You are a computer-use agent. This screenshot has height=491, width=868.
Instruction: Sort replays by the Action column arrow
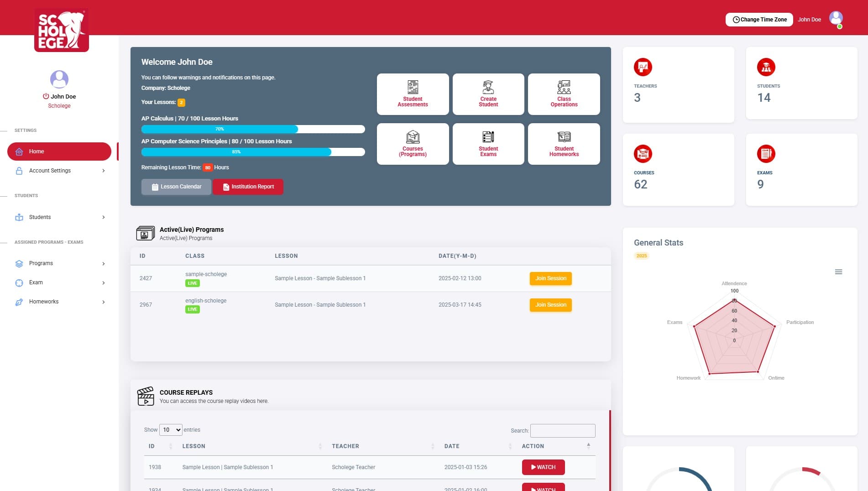[x=588, y=445]
